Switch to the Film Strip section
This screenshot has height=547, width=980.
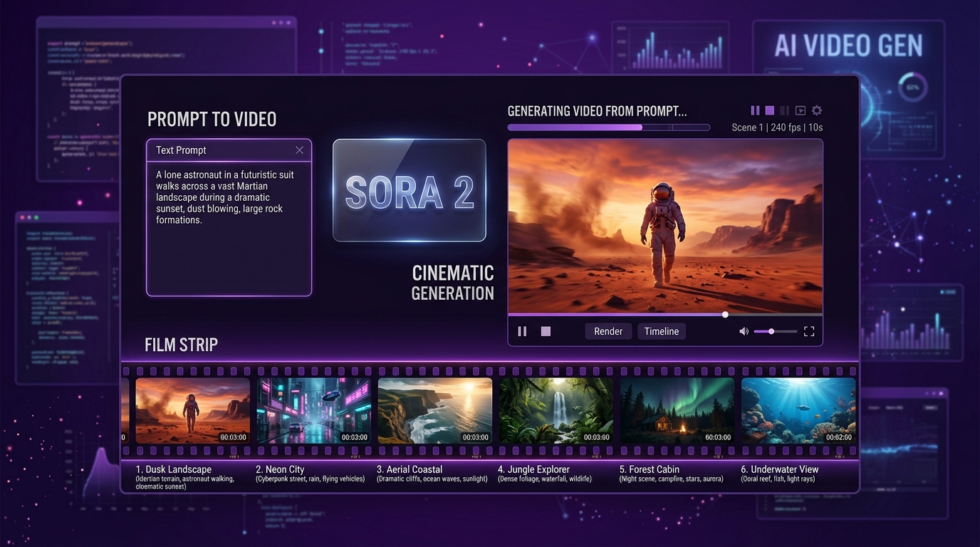tap(181, 344)
